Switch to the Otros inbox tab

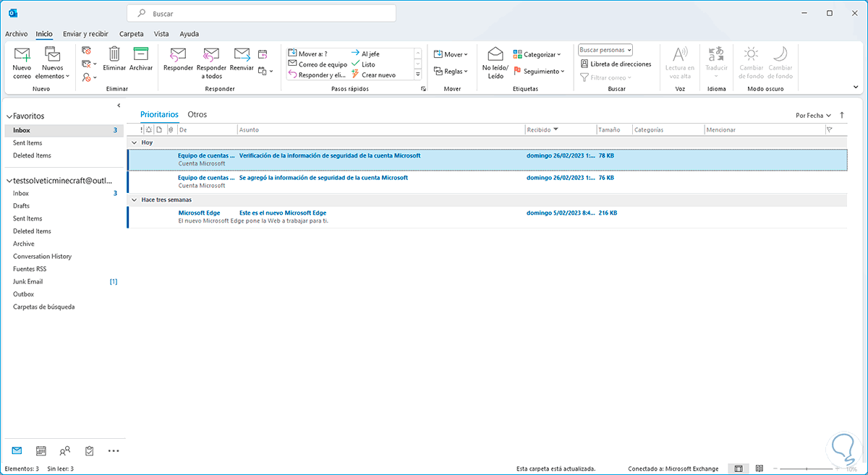click(x=197, y=114)
